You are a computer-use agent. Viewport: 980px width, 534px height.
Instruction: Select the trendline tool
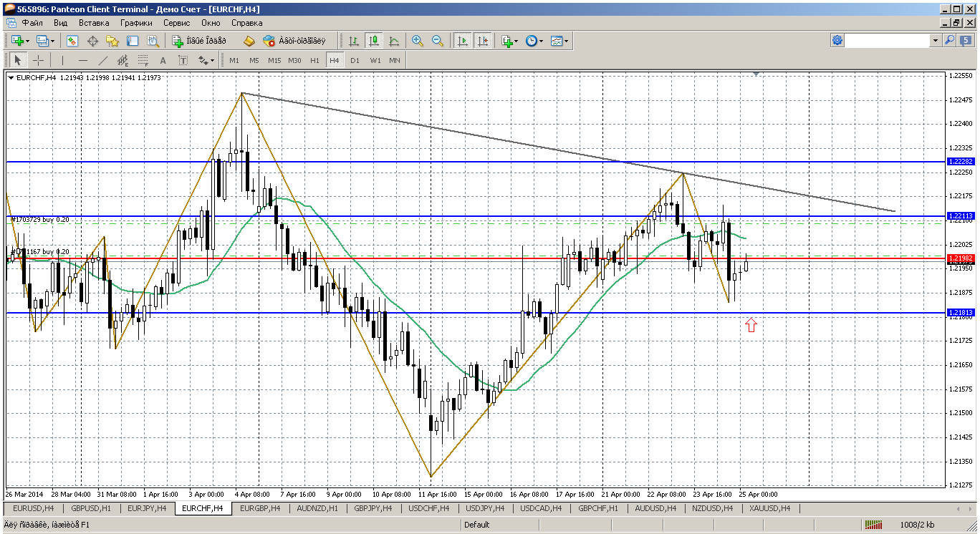[x=103, y=60]
